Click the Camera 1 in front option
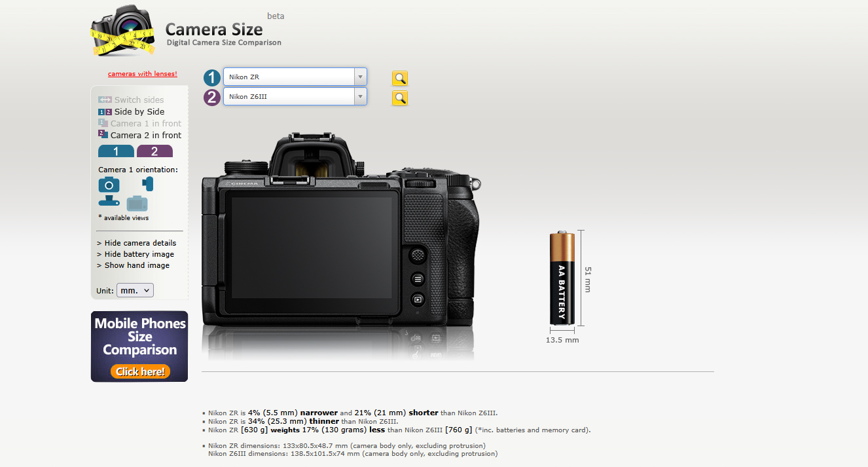Viewport: 868px width, 467px height. point(139,123)
